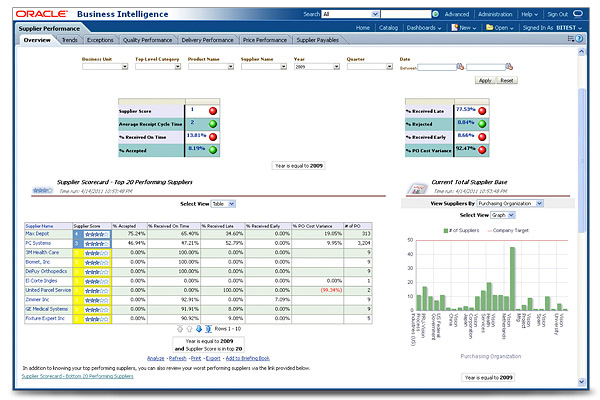
Task: Open the Search scope dropdown
Action: click(x=375, y=14)
